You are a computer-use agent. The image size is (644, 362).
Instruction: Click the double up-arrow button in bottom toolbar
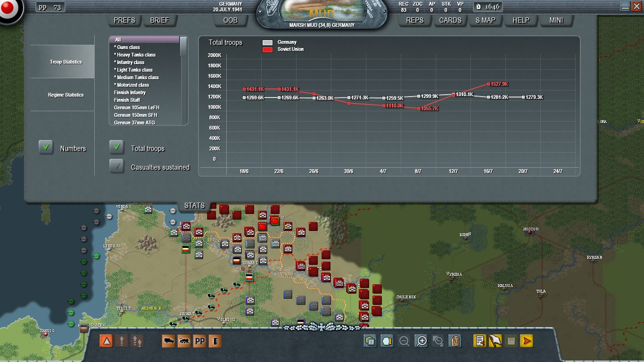(x=137, y=341)
